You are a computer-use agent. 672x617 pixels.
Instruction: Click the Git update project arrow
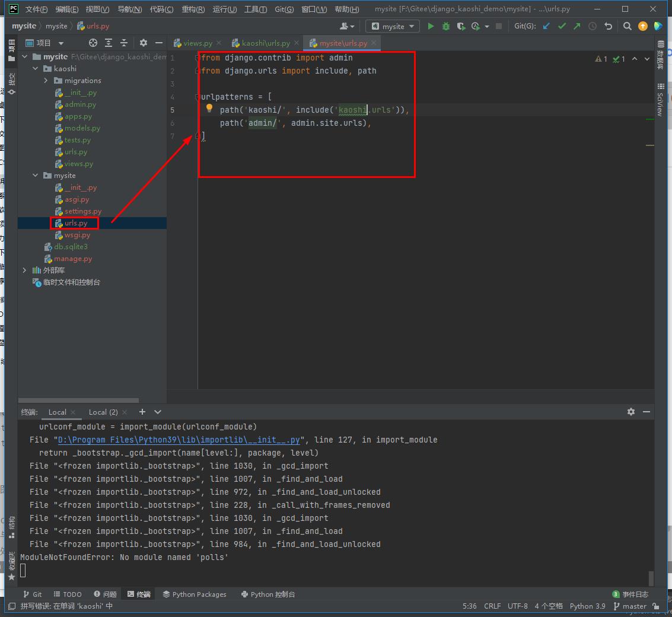coord(546,26)
